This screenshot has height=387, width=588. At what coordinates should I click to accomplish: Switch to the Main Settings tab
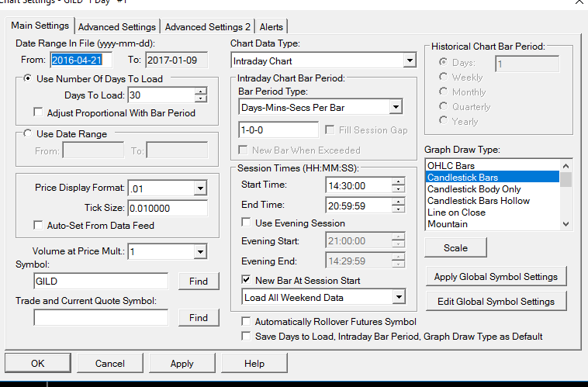click(40, 26)
